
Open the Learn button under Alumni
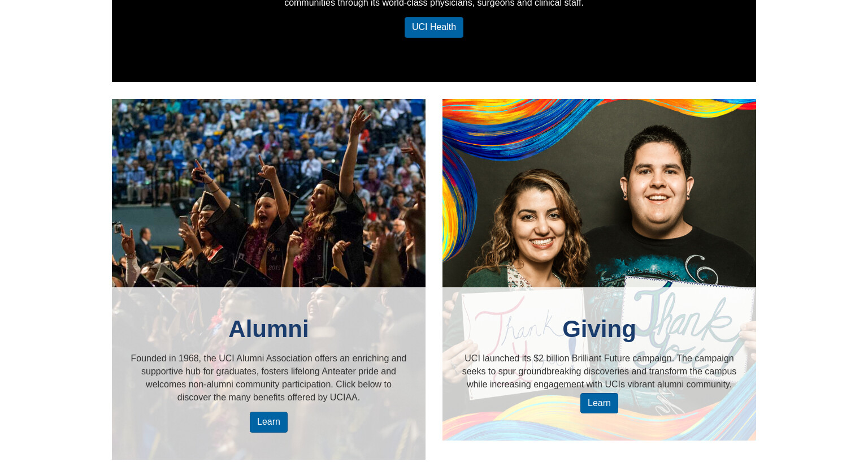268,422
